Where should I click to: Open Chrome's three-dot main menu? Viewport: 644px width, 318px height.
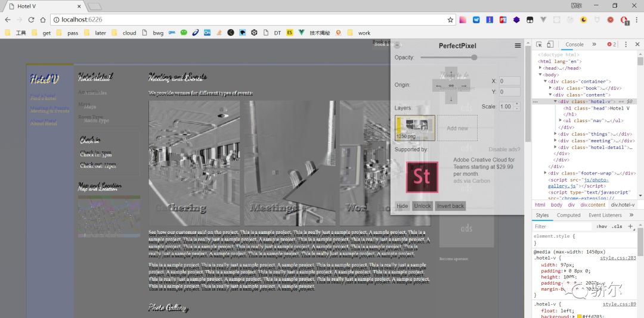coord(637,20)
